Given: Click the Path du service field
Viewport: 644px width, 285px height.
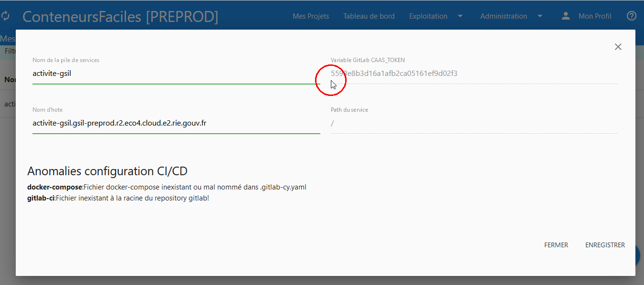Looking at the screenshot, I should click(474, 123).
